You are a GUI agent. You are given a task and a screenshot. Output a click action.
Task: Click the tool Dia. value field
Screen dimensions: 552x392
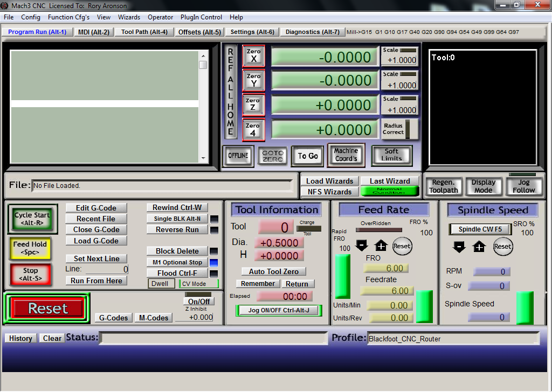pyautogui.click(x=280, y=243)
